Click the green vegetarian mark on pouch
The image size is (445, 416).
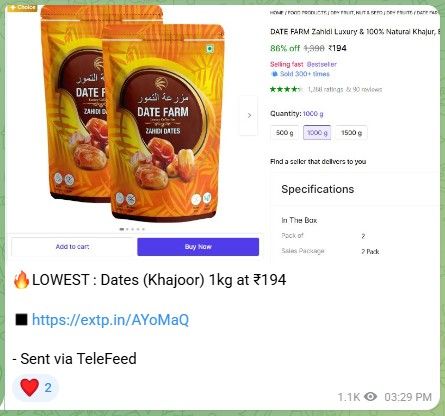(209, 49)
